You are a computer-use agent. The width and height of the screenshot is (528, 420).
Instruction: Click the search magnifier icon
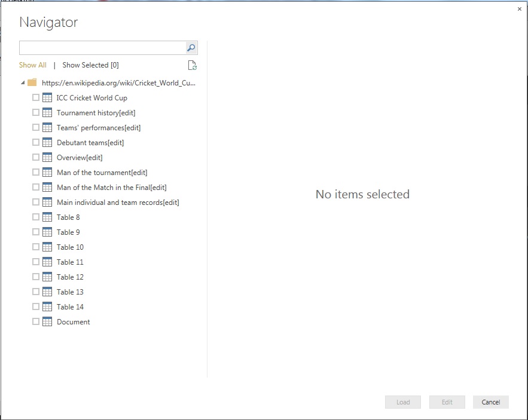click(191, 48)
